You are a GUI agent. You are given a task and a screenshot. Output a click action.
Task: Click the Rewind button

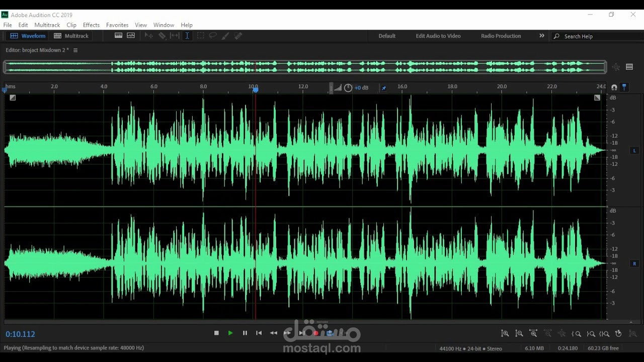(274, 333)
